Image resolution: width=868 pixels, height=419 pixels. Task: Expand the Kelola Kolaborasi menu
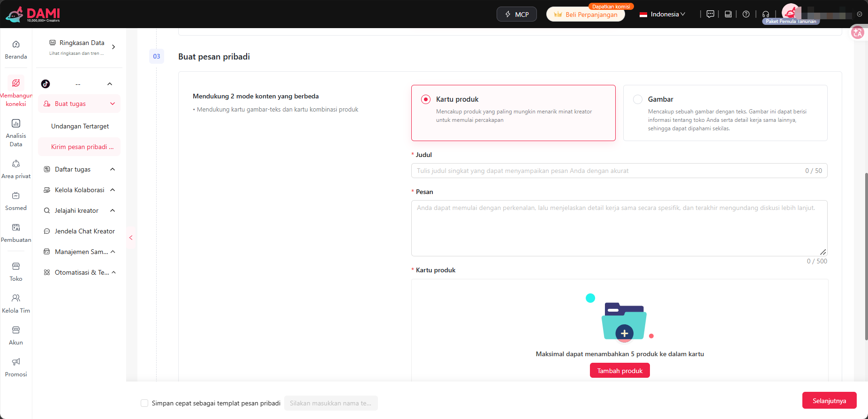[x=113, y=190]
